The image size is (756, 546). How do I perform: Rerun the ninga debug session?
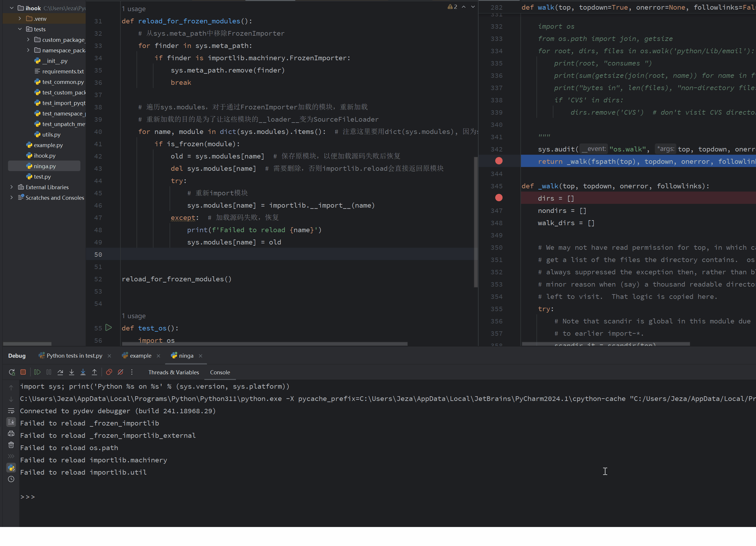12,372
